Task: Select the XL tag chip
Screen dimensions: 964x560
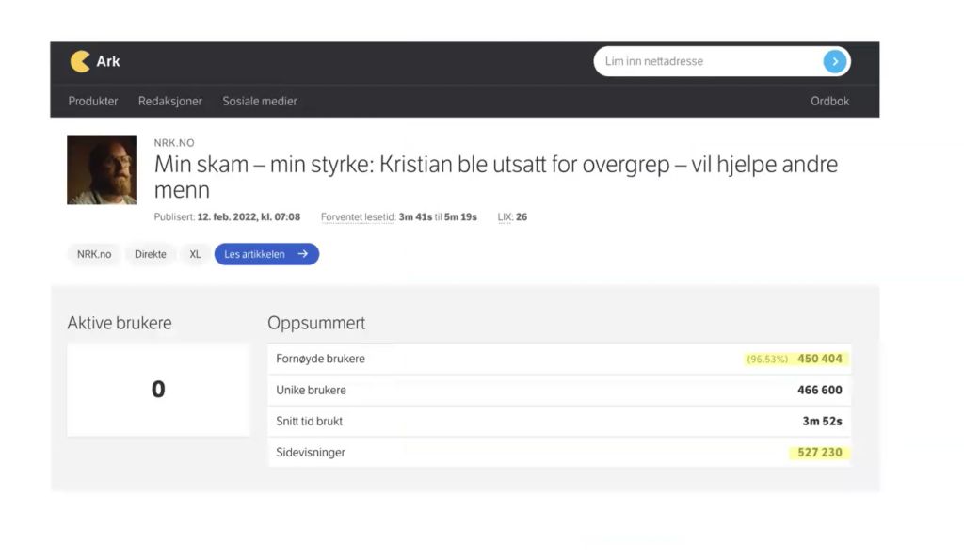Action: (x=195, y=254)
